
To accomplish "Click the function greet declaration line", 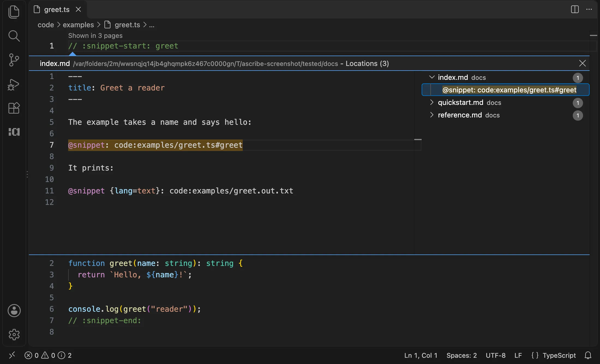I will point(155,263).
